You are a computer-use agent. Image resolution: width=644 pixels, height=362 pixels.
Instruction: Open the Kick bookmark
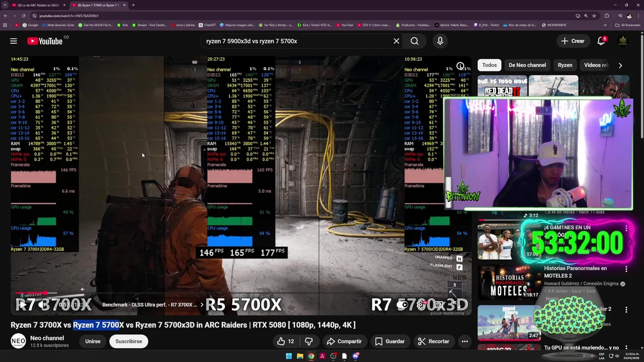(x=123, y=25)
